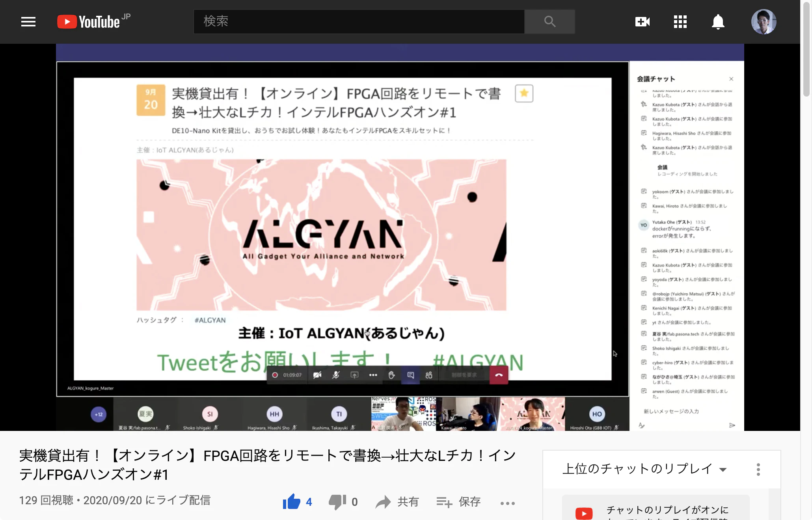Select Hagiwara, Hisashi Sho participant tile

[x=274, y=414]
